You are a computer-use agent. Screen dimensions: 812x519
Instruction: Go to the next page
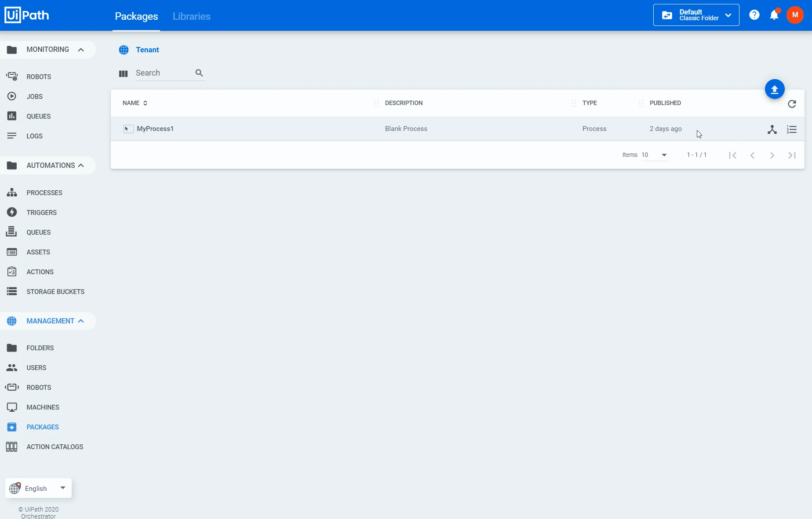772,155
